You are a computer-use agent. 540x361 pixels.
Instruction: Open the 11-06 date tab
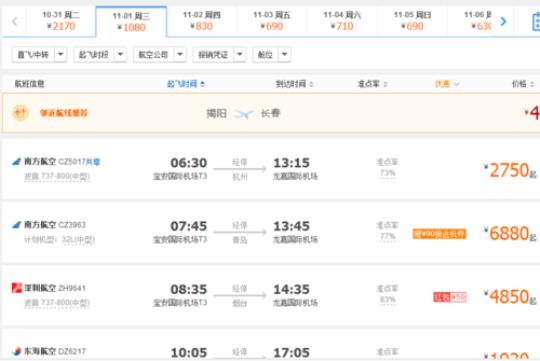pos(477,21)
